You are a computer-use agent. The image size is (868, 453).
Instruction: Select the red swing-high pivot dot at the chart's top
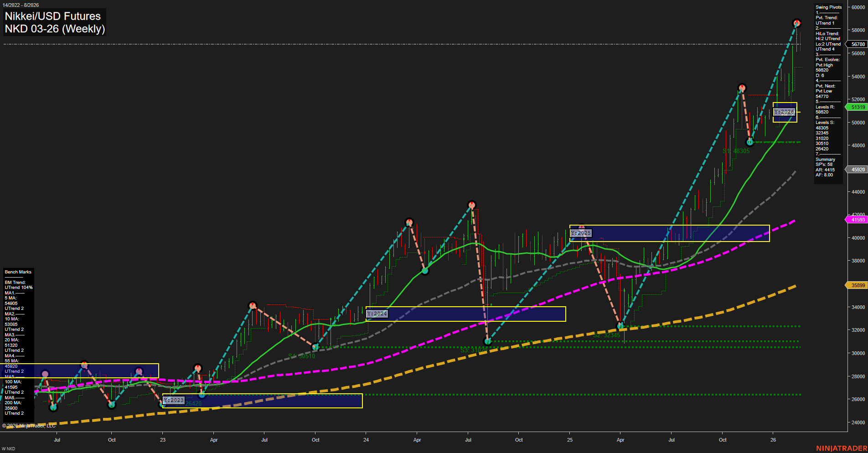[x=796, y=22]
